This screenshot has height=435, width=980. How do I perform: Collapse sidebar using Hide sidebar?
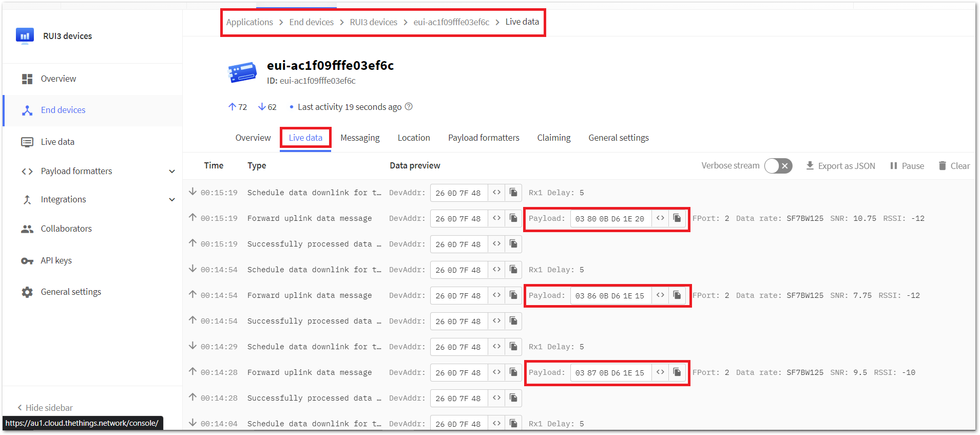45,408
